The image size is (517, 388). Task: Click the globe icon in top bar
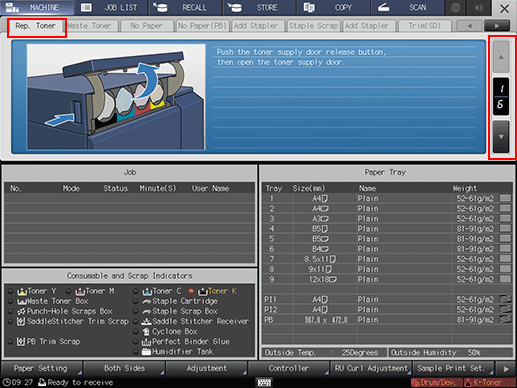[x=455, y=7]
